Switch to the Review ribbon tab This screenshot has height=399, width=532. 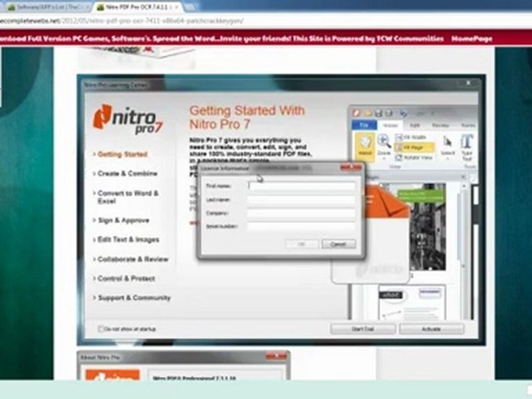point(441,126)
